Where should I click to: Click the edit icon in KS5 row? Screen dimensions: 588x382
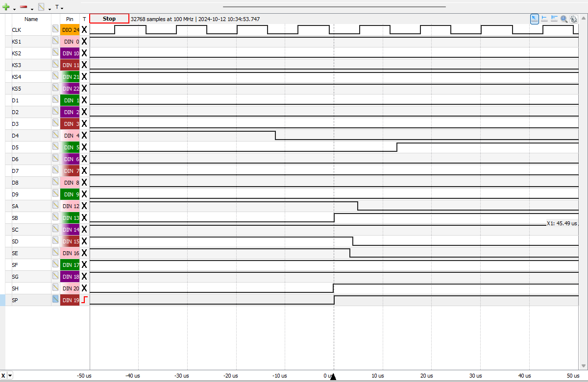pos(56,88)
